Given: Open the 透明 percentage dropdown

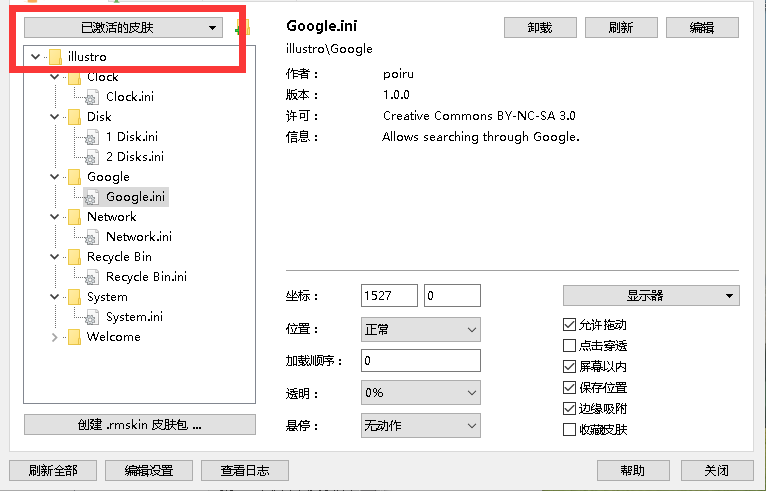Looking at the screenshot, I should [x=420, y=393].
